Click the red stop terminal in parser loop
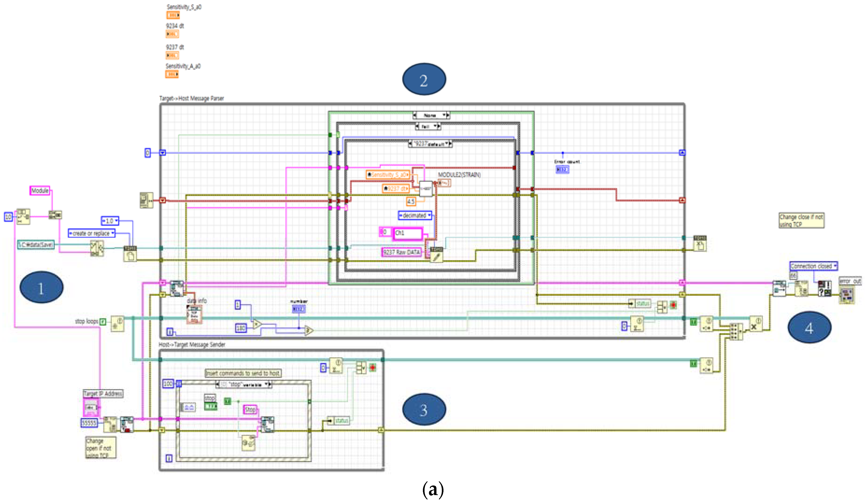Image resolution: width=868 pixels, height=503 pixels. [x=673, y=305]
